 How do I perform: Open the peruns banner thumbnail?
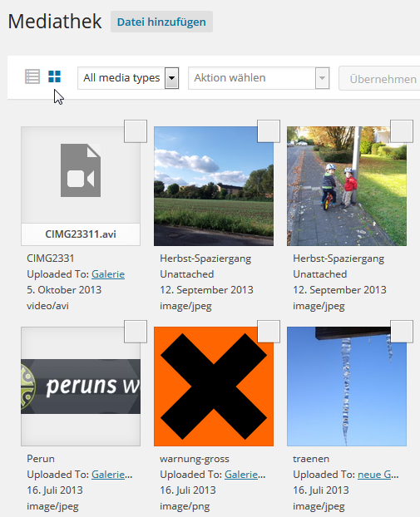(81, 387)
